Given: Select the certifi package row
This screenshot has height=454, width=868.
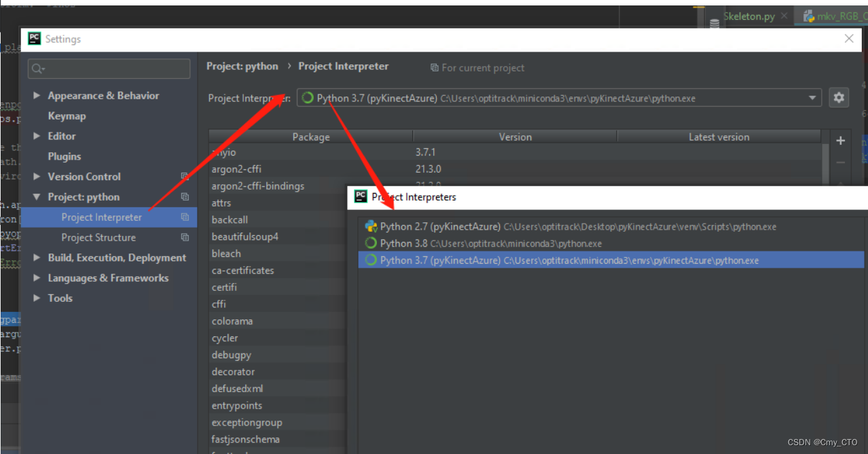Looking at the screenshot, I should (278, 287).
